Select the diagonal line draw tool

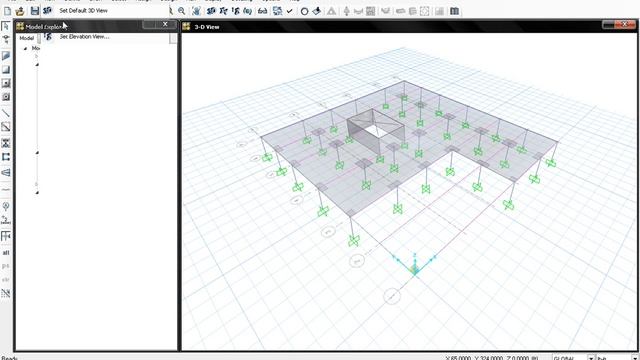point(6,113)
